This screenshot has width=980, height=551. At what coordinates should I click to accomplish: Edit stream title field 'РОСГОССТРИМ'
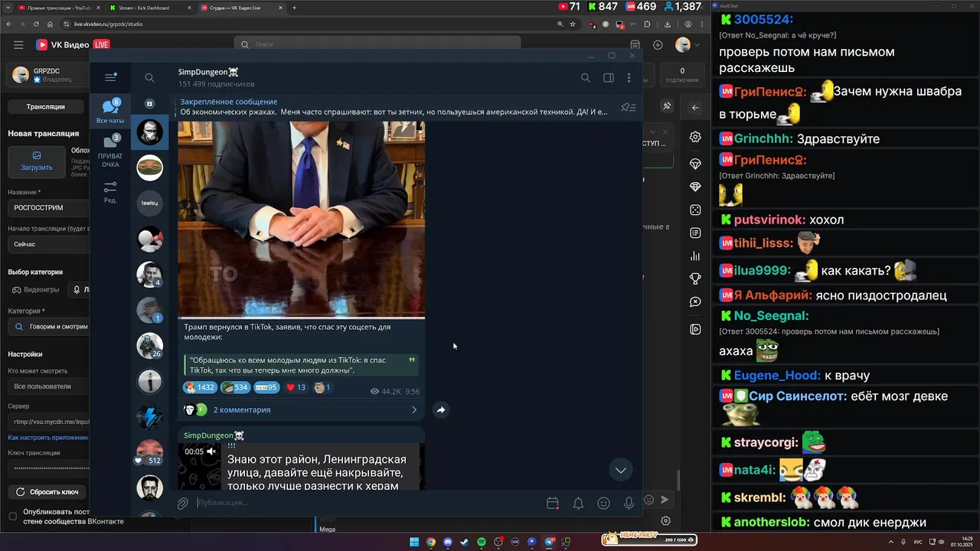49,207
